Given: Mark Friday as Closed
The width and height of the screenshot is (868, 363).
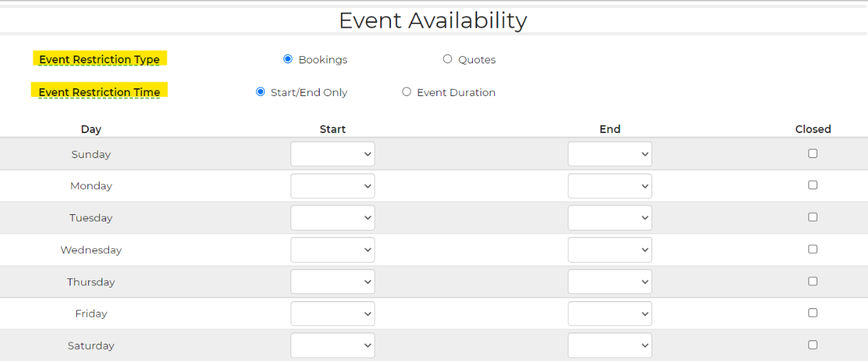Looking at the screenshot, I should (812, 312).
